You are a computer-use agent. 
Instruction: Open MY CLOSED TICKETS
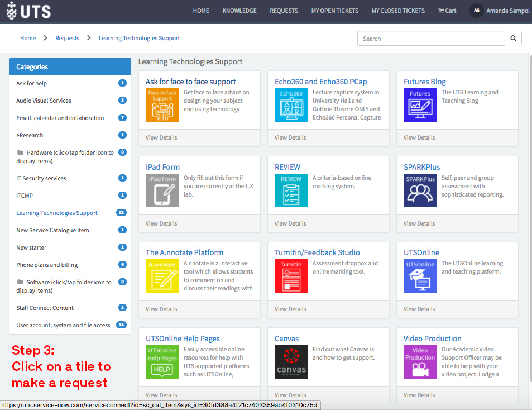(399, 11)
